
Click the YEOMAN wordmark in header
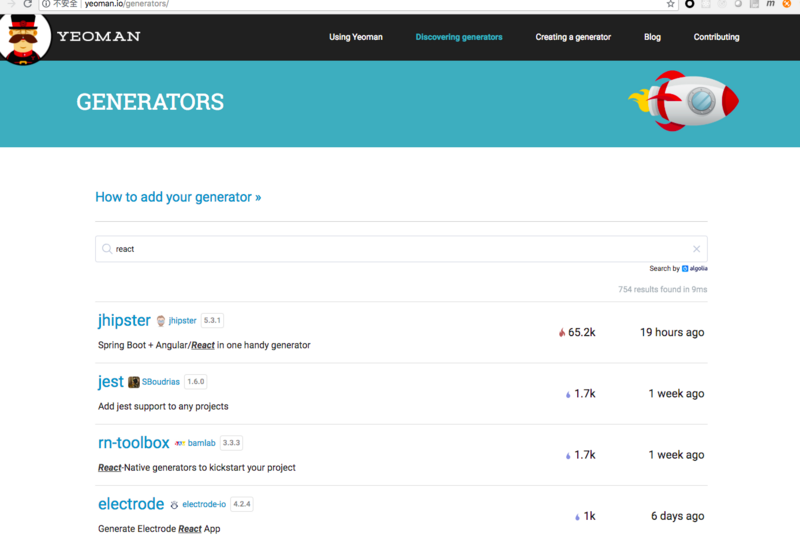[98, 37]
